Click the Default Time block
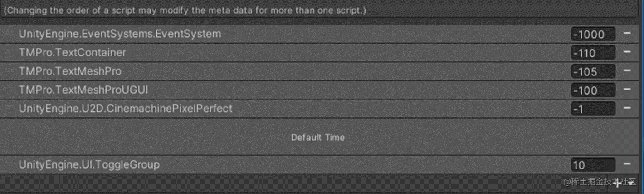Image resolution: width=644 pixels, height=194 pixels. [317, 137]
